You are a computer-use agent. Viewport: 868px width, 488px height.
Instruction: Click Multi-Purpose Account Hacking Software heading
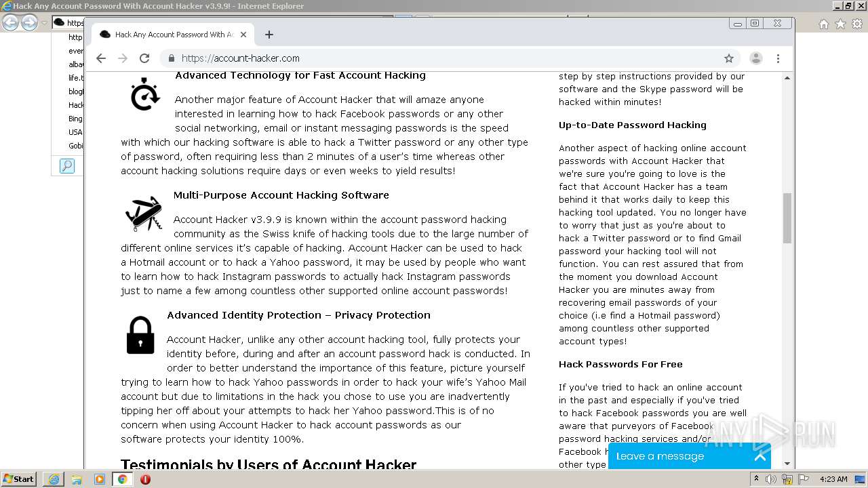coord(281,195)
